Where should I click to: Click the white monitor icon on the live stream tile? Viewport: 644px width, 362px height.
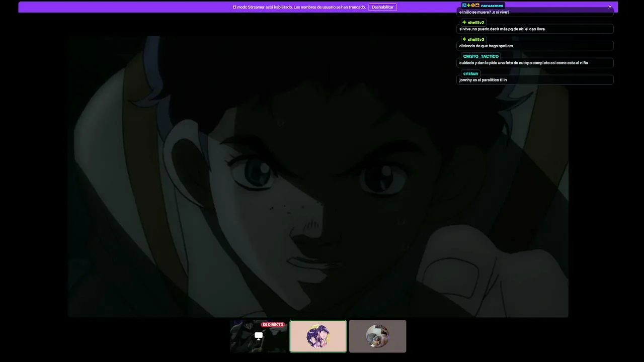tap(259, 336)
